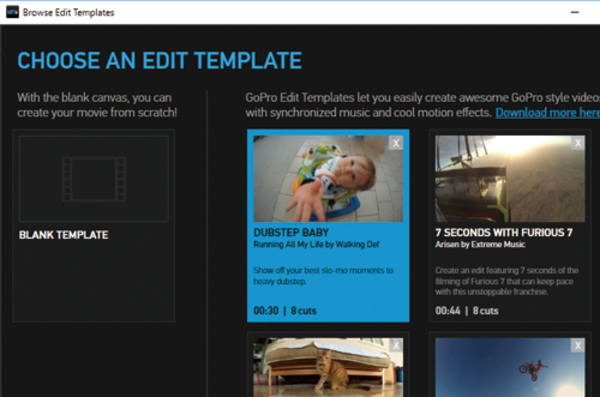
Task: Click the X on 7 Seconds With Furious 7
Action: pyautogui.click(x=578, y=143)
